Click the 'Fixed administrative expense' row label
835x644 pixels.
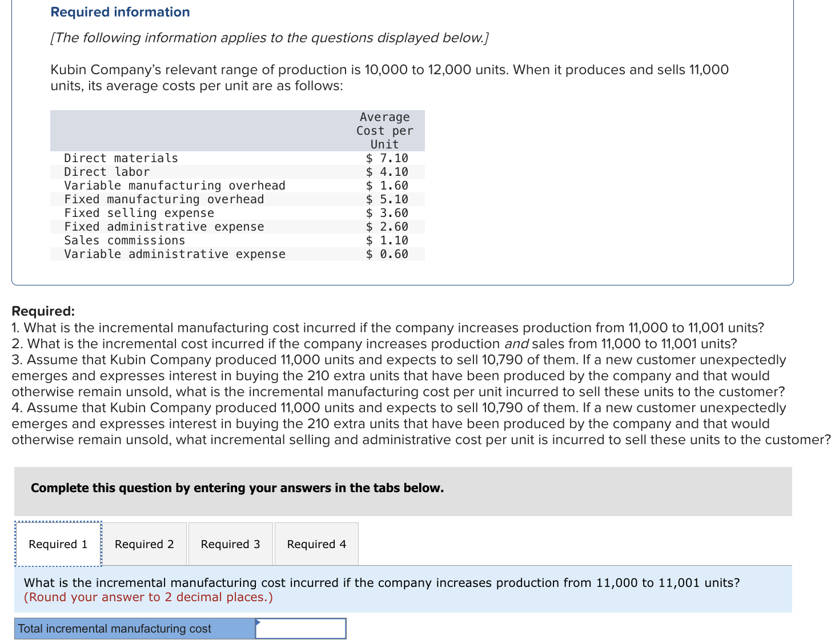(164, 227)
